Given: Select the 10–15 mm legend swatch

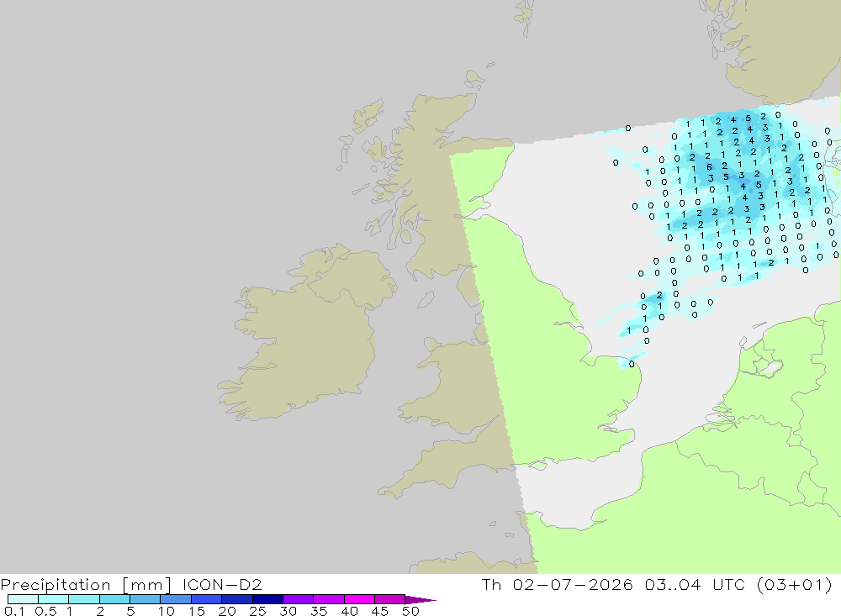Looking at the screenshot, I should pos(176,599).
